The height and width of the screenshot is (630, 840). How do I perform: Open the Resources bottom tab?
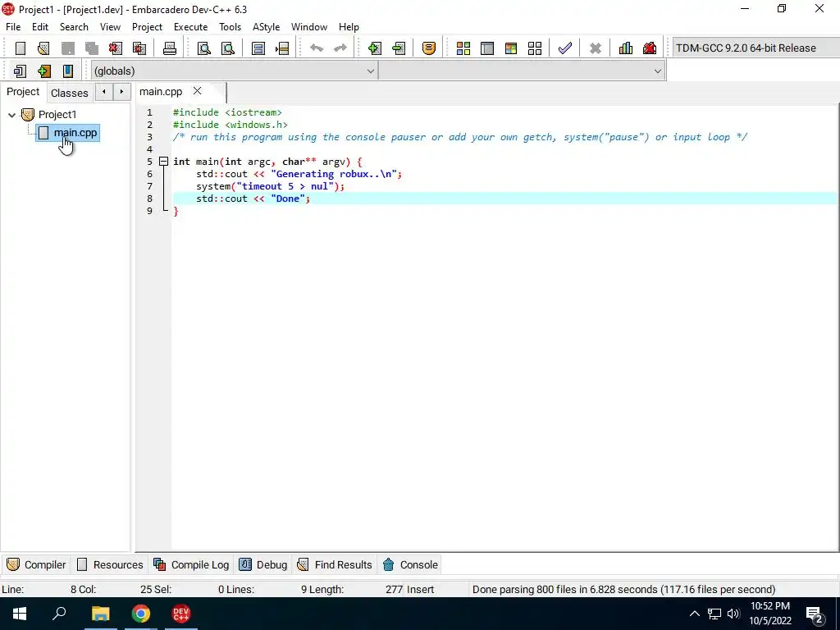pyautogui.click(x=111, y=564)
